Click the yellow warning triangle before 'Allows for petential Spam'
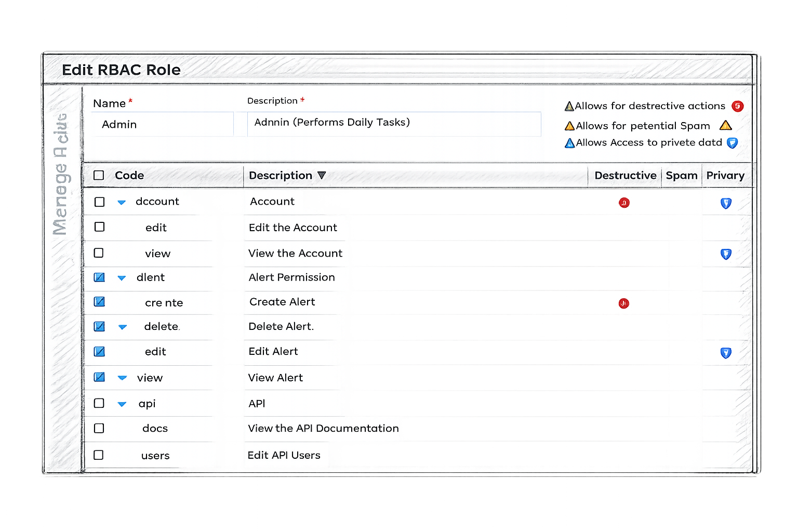 pos(569,126)
